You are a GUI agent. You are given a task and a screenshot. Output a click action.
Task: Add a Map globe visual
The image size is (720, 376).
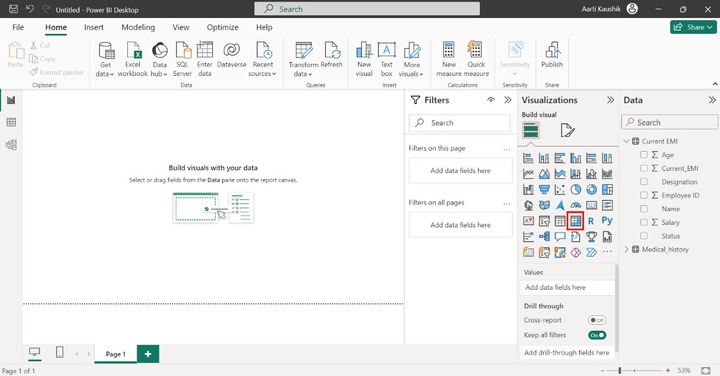[529, 205]
